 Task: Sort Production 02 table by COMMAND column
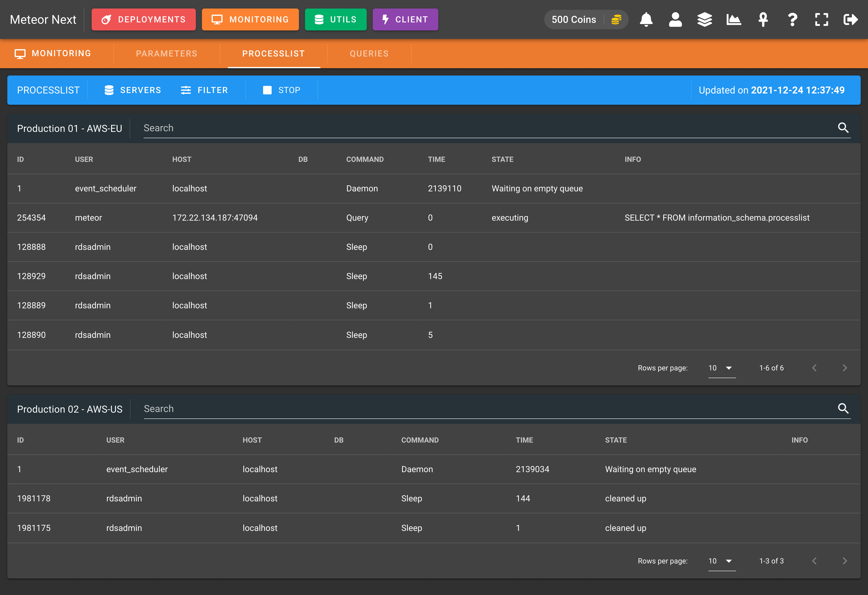tap(420, 440)
